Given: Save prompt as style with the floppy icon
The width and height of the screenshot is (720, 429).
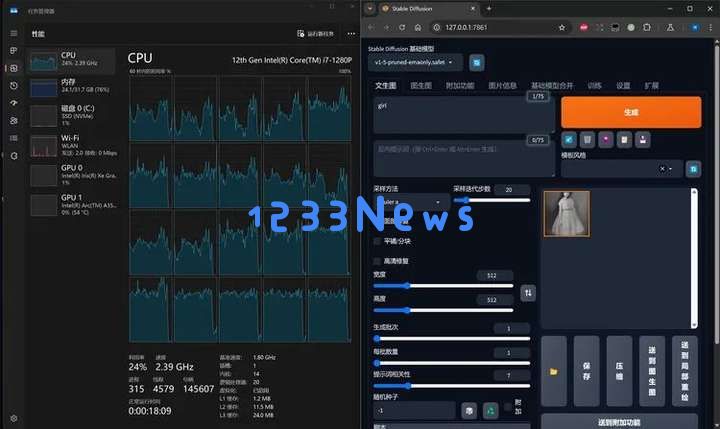Looking at the screenshot, I should click(x=643, y=139).
